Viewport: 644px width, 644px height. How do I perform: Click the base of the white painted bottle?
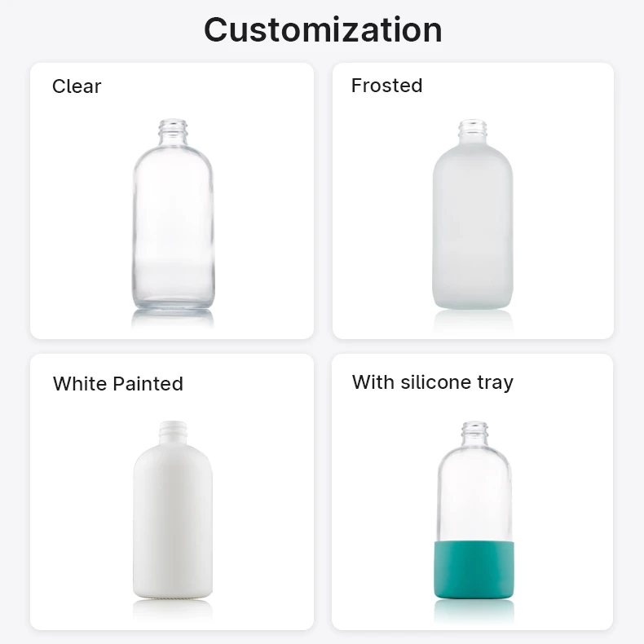[x=173, y=593]
